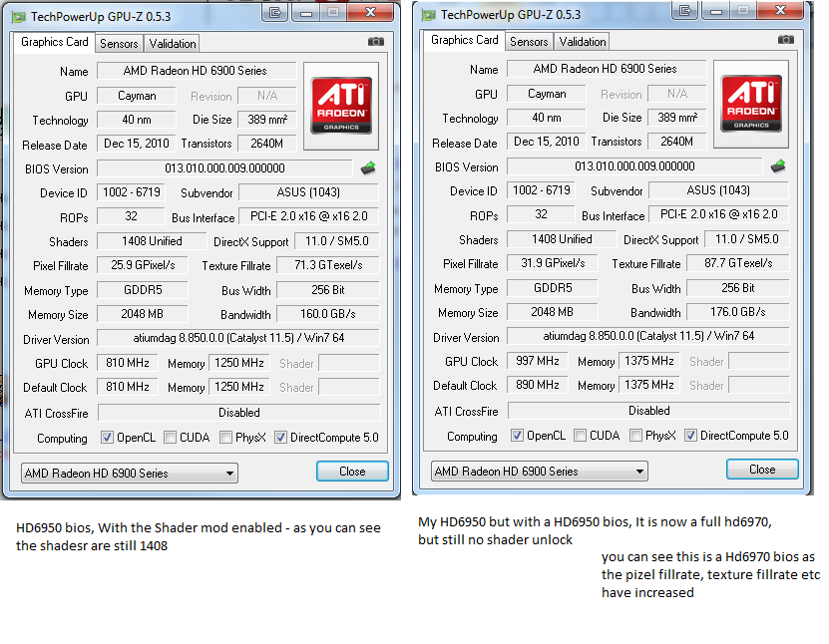This screenshot has width=829, height=644.
Task: Open Validation tab in right window
Action: tap(583, 41)
